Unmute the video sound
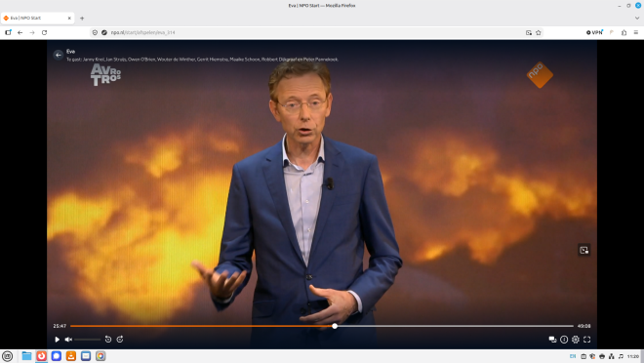Viewport: 644px width, 363px height. tap(68, 340)
